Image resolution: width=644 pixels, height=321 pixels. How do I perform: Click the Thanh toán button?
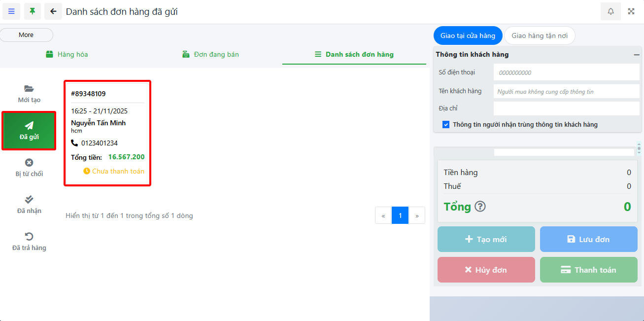click(x=588, y=270)
